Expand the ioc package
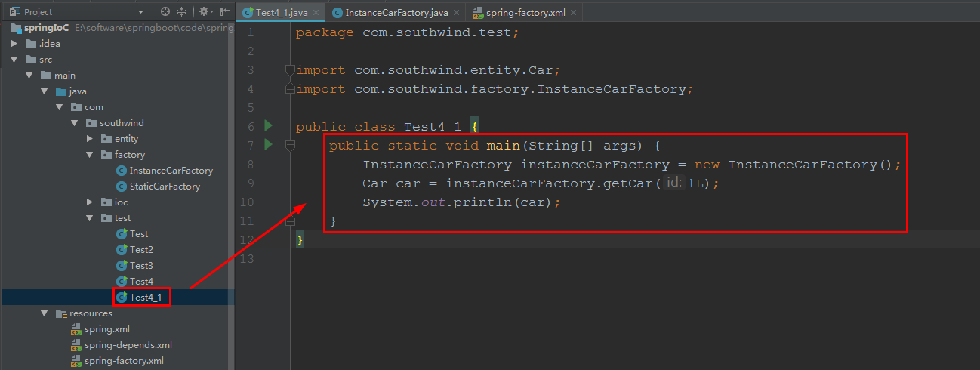Viewport: 980px width, 370px height. 90,202
